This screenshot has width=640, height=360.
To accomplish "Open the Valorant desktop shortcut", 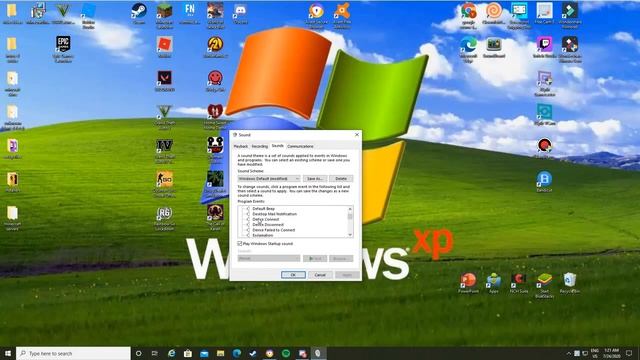I will (x=164, y=80).
